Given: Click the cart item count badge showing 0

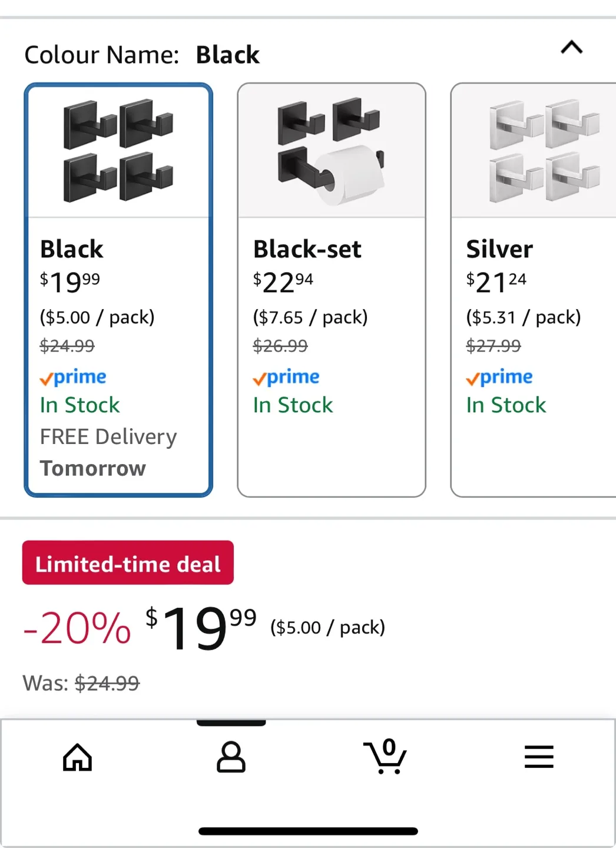Looking at the screenshot, I should click(389, 747).
